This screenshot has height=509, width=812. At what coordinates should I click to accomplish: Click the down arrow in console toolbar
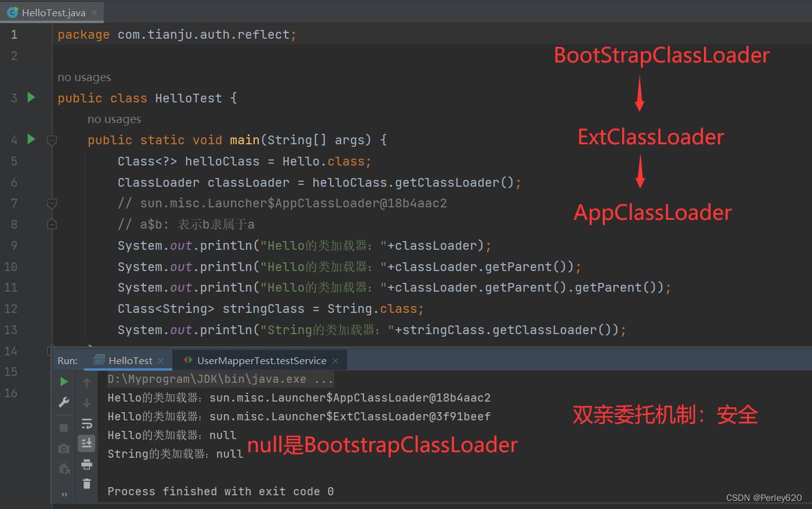pyautogui.click(x=87, y=402)
